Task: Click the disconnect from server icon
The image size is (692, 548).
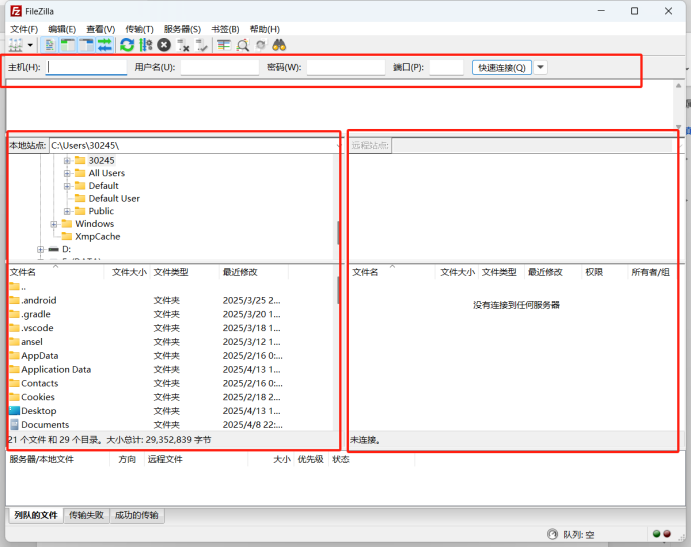Action: [x=183, y=45]
